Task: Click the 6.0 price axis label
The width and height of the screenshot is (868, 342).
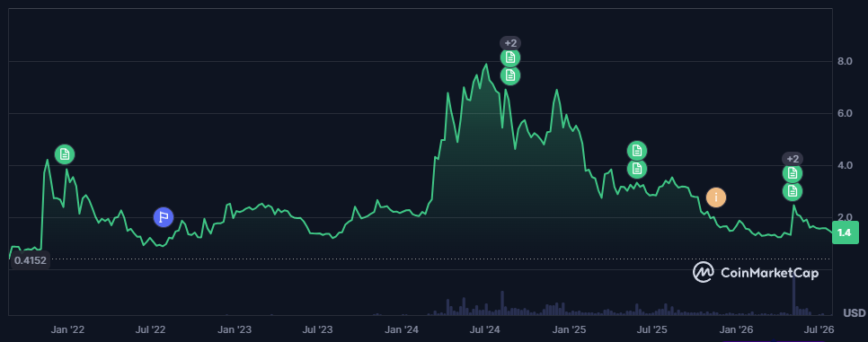Action: (845, 113)
